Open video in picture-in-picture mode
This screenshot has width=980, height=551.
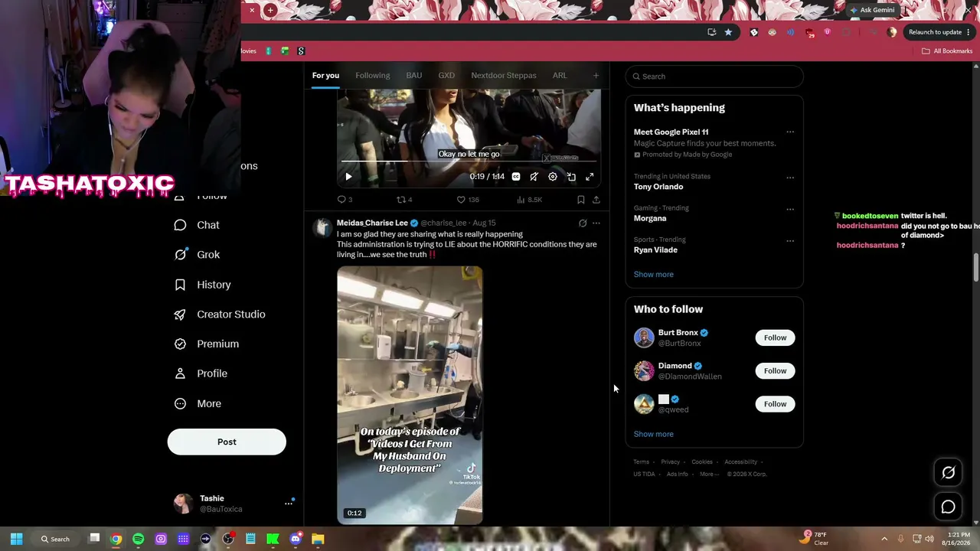pyautogui.click(x=571, y=177)
